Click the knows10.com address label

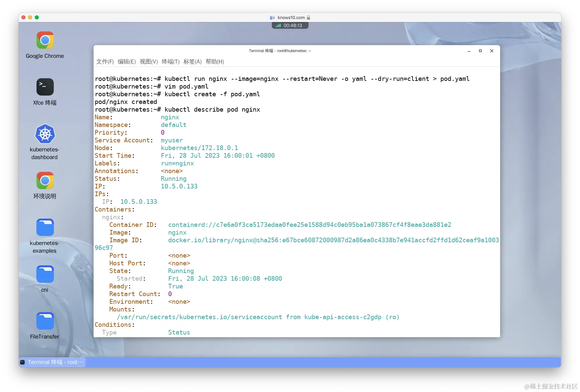coord(291,17)
